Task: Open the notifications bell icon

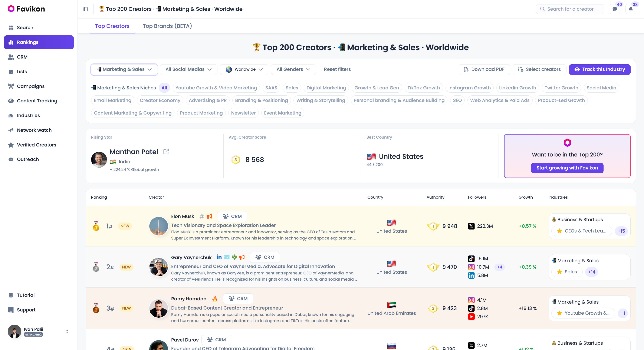Action: pos(631,9)
